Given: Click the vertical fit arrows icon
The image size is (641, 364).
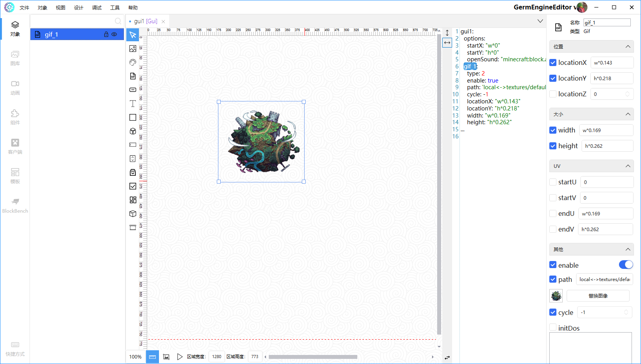Looking at the screenshot, I should tap(447, 33).
